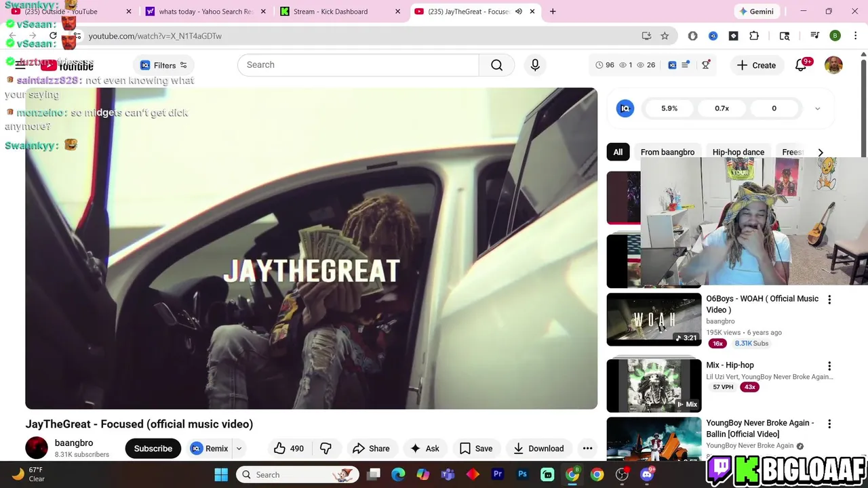Open Task View on the taskbar
This screenshot has width=868, height=488.
pos(374,474)
